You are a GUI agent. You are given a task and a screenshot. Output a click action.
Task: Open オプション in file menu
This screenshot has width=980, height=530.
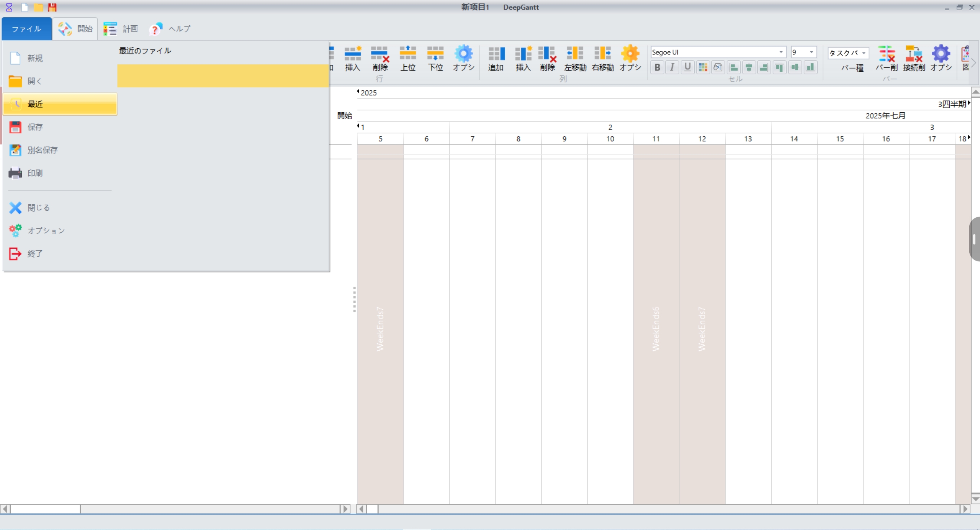60,231
